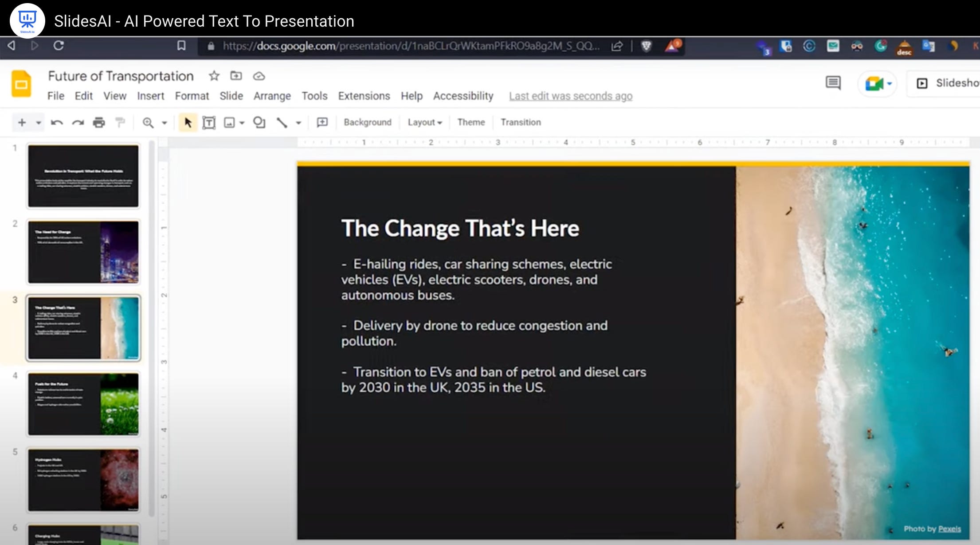Star the Future of Transportation document

(214, 76)
